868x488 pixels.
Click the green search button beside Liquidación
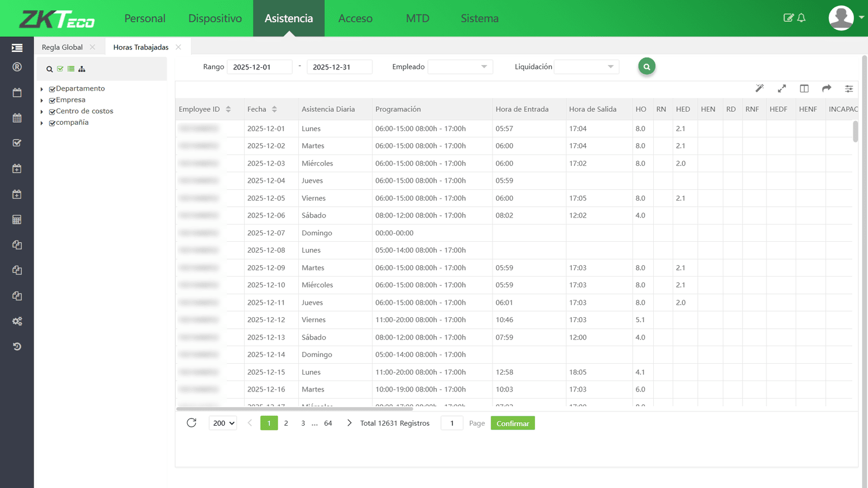[x=646, y=67]
